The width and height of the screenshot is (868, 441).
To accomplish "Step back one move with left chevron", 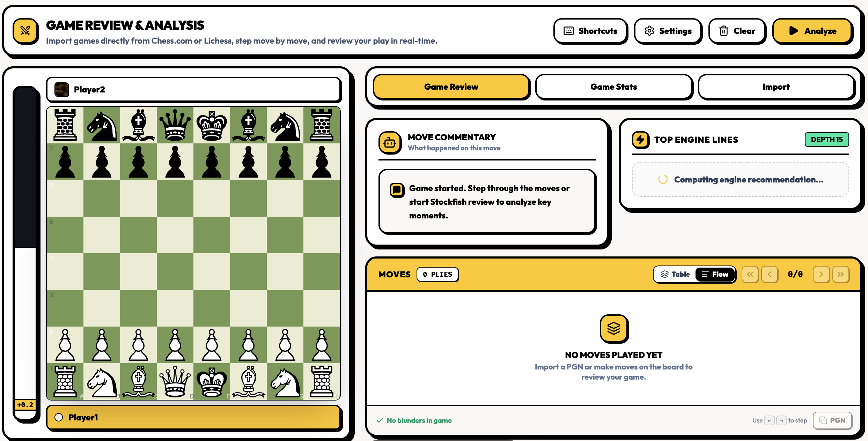I will (770, 274).
